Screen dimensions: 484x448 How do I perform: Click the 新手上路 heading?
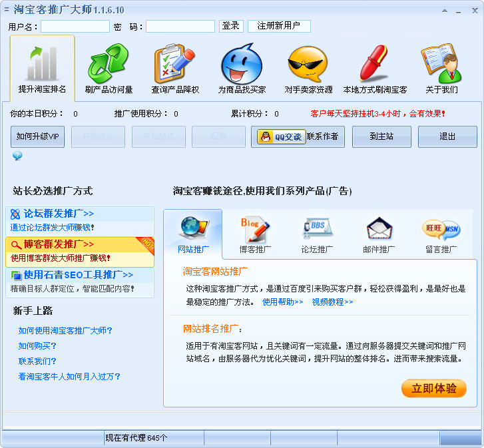coord(33,311)
